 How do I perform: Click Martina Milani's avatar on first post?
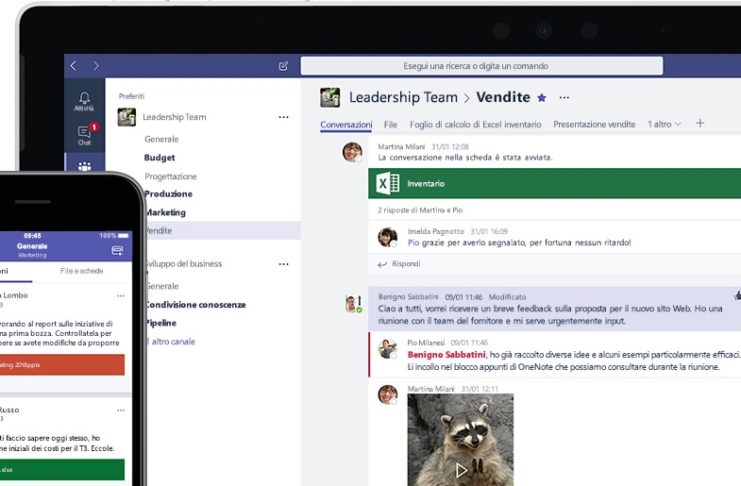coord(353,152)
